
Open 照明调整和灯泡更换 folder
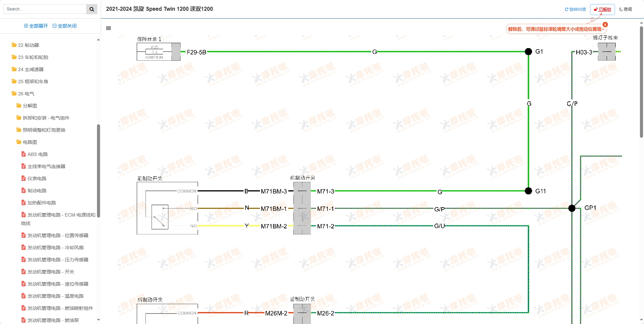pyautogui.click(x=44, y=130)
